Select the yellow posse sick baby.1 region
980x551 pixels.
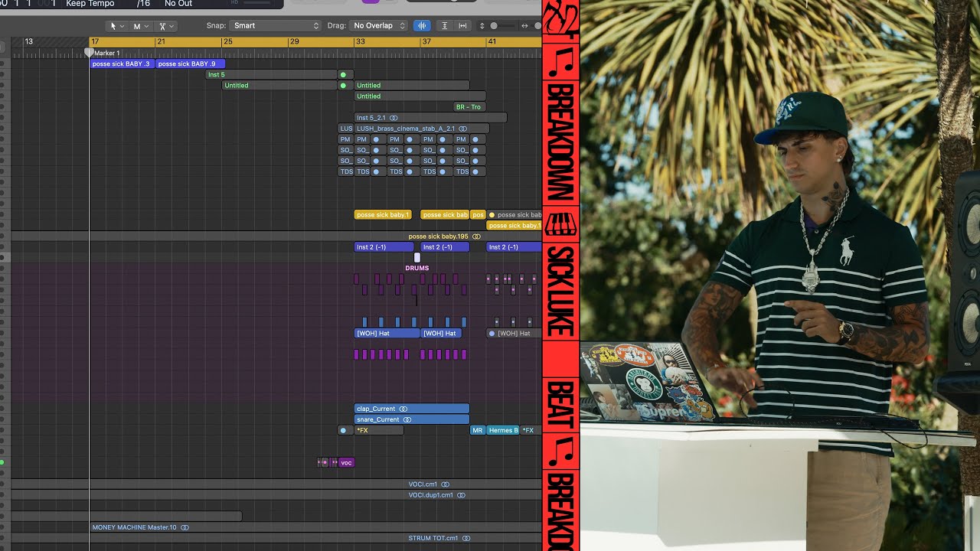coord(383,215)
